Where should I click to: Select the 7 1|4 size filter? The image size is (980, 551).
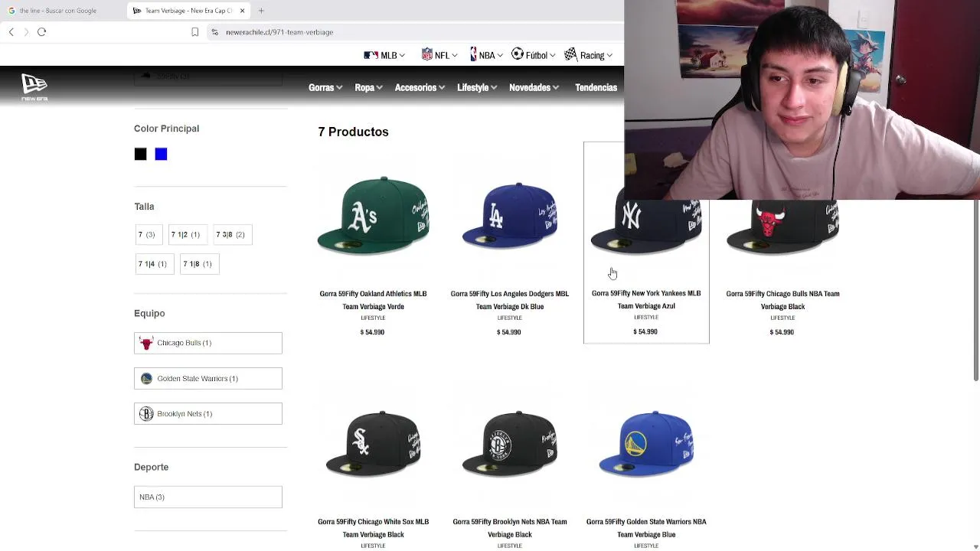(x=152, y=264)
